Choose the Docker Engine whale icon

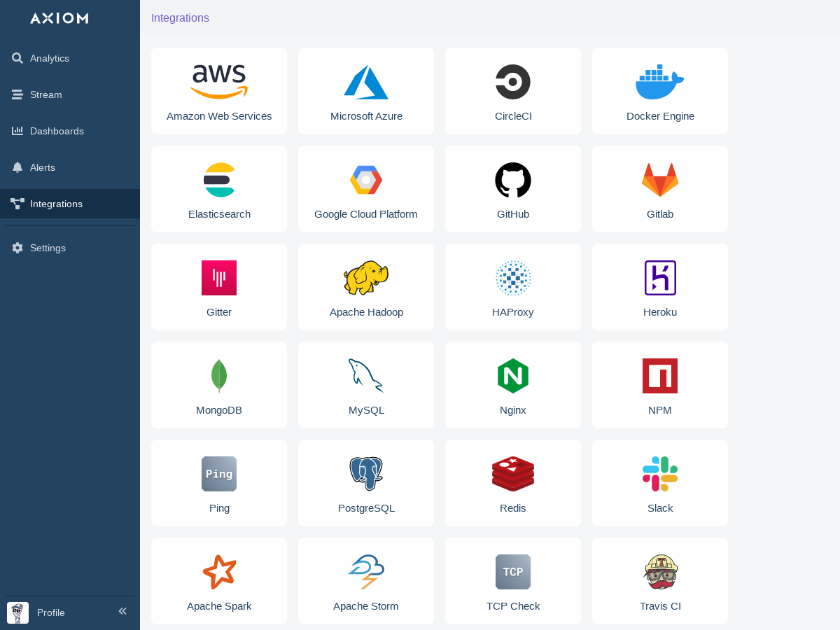click(659, 83)
